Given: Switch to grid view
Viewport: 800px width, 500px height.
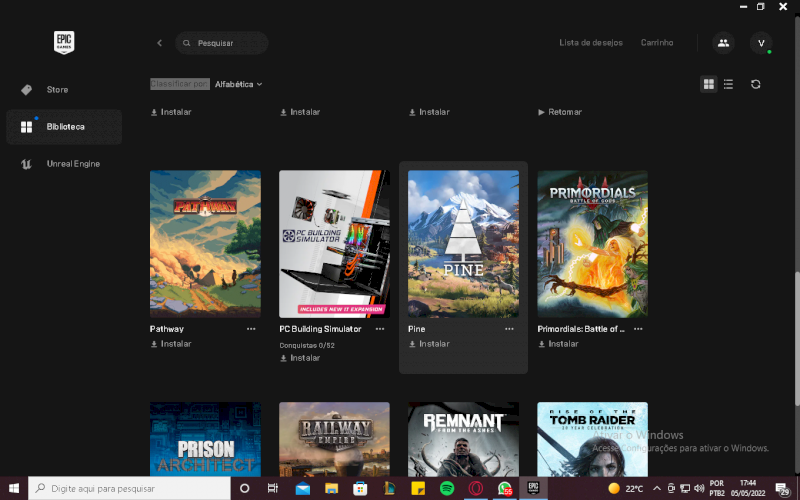Looking at the screenshot, I should click(709, 84).
